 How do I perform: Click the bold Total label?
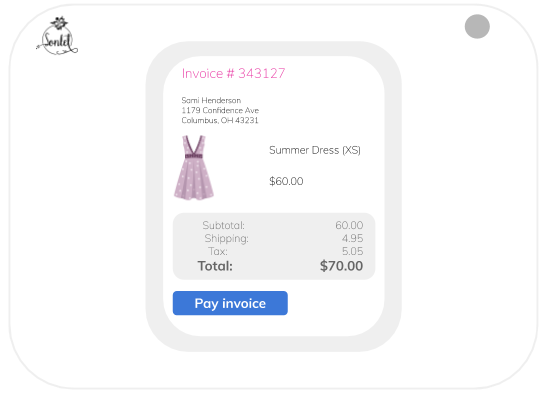(x=215, y=266)
